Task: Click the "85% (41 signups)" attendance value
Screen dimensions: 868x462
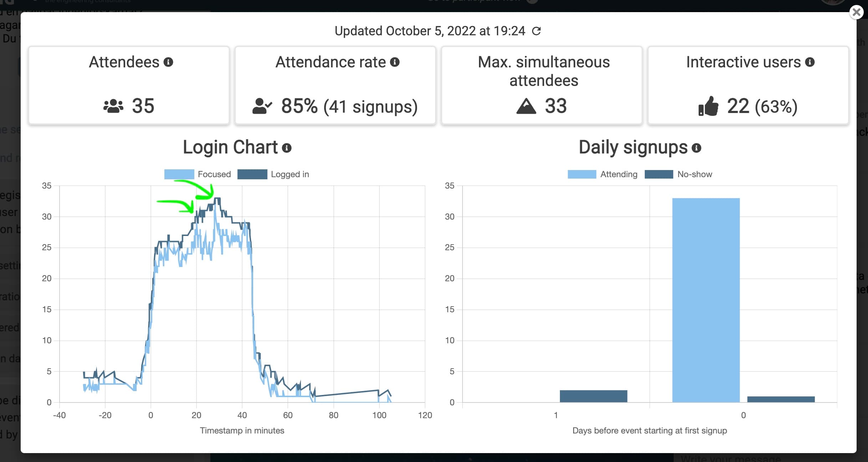Action: coord(349,106)
